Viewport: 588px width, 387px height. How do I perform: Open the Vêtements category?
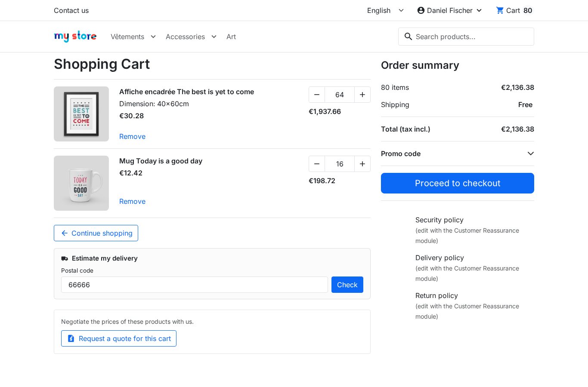coord(127,37)
